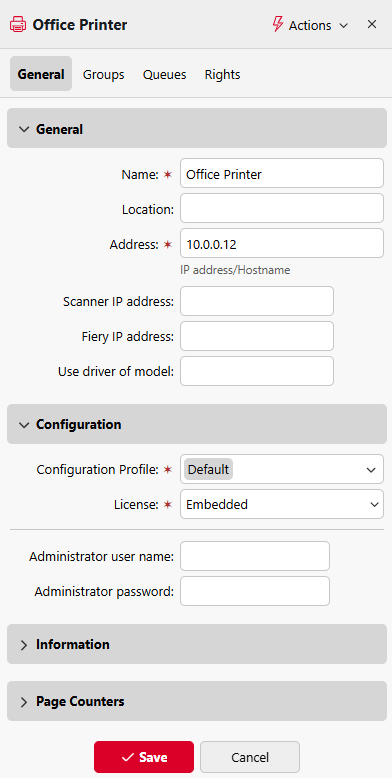
Task: Collapse the Configuration section
Action: [196, 424]
